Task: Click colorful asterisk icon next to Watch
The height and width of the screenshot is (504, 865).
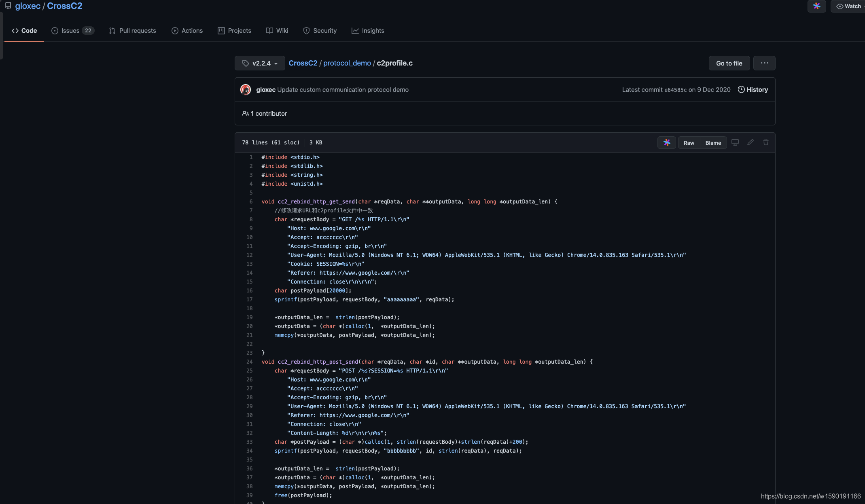Action: [x=817, y=6]
